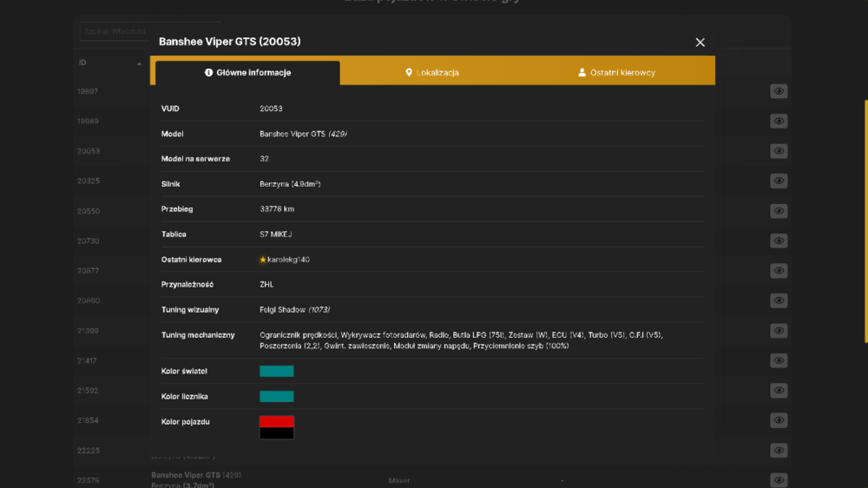Click the Kolor licznika teal swatch

(x=277, y=397)
